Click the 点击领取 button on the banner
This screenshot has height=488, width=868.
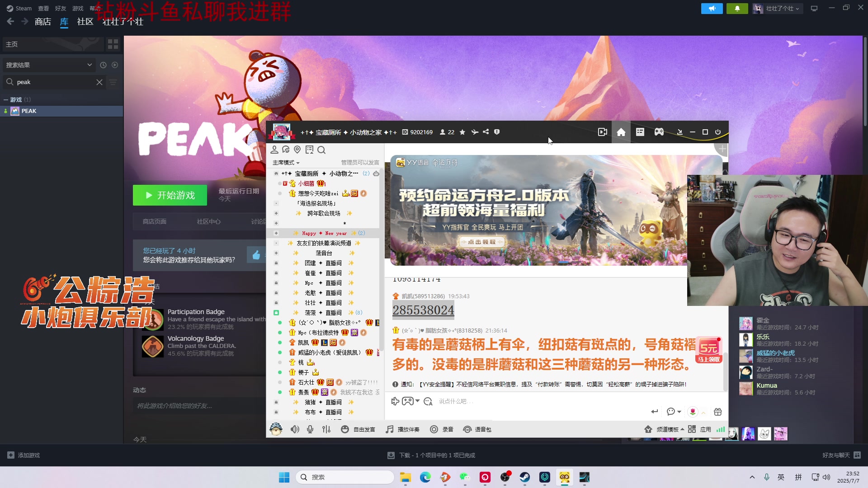482,242
